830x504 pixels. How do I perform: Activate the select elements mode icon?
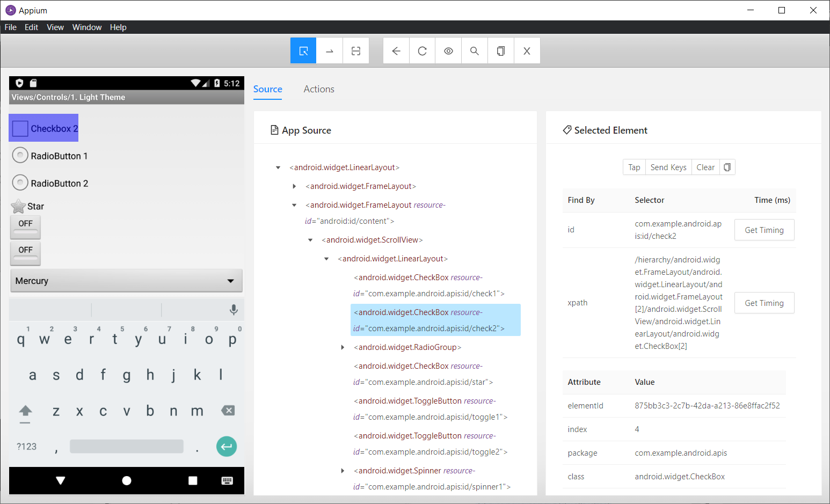[303, 50]
